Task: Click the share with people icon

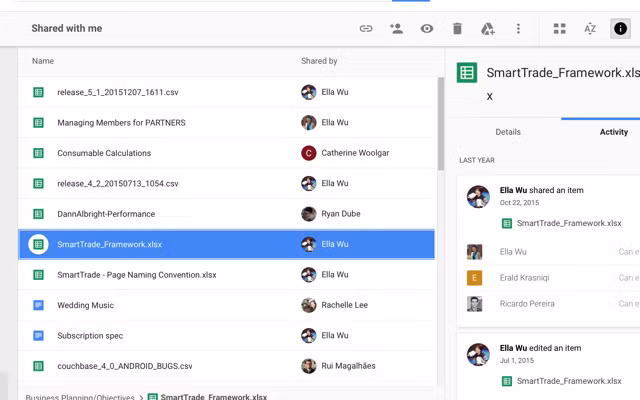Action: 396,29
